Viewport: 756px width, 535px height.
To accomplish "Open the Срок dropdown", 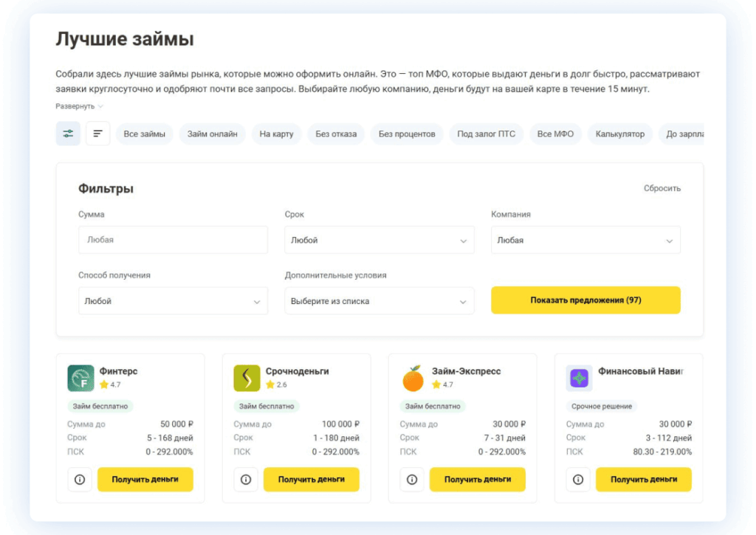I will (379, 240).
